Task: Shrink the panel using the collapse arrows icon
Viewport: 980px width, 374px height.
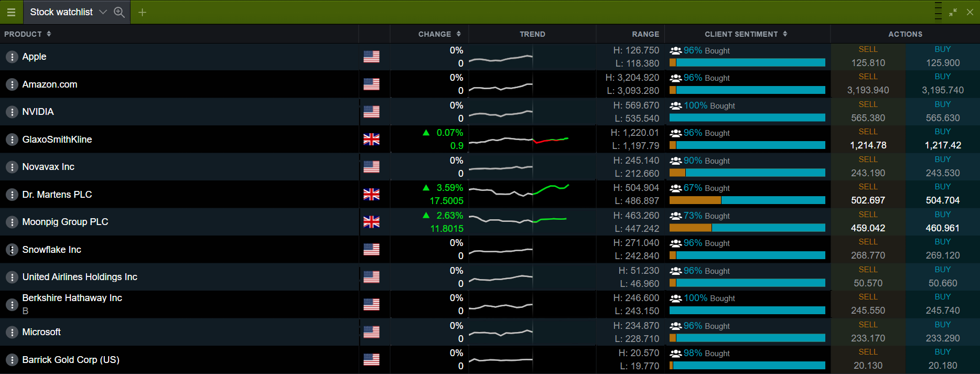Action: (x=953, y=12)
